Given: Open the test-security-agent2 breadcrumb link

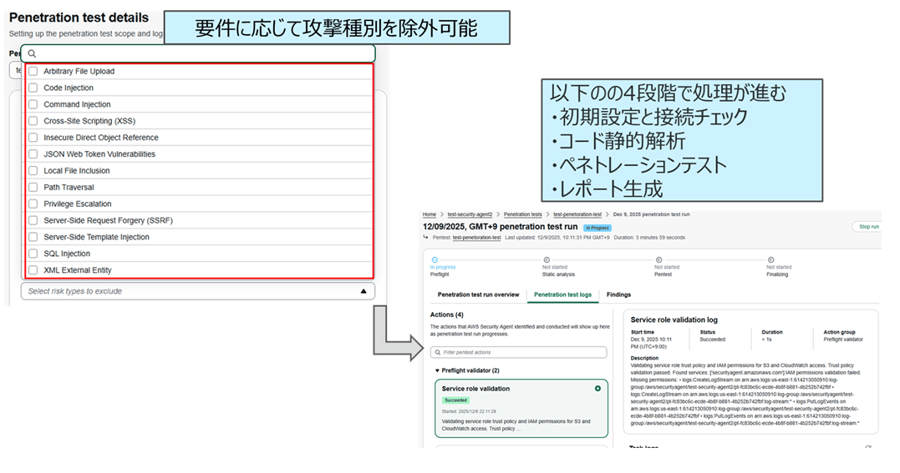Looking at the screenshot, I should click(471, 214).
